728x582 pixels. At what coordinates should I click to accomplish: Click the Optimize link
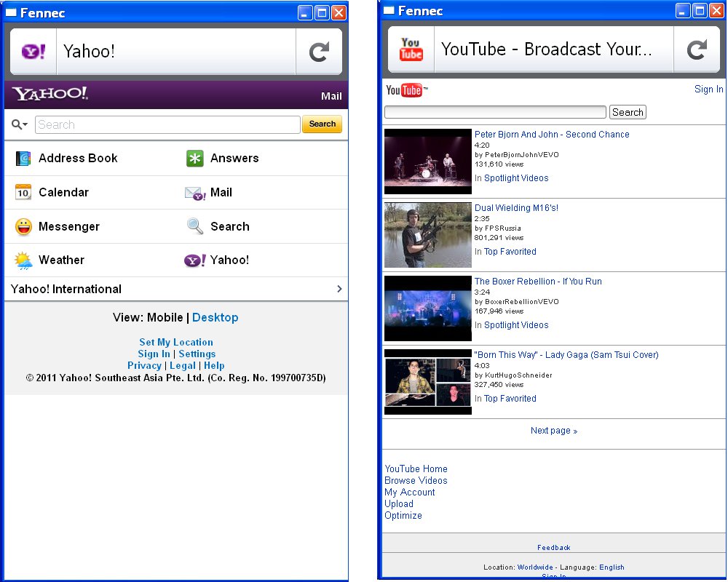point(403,515)
